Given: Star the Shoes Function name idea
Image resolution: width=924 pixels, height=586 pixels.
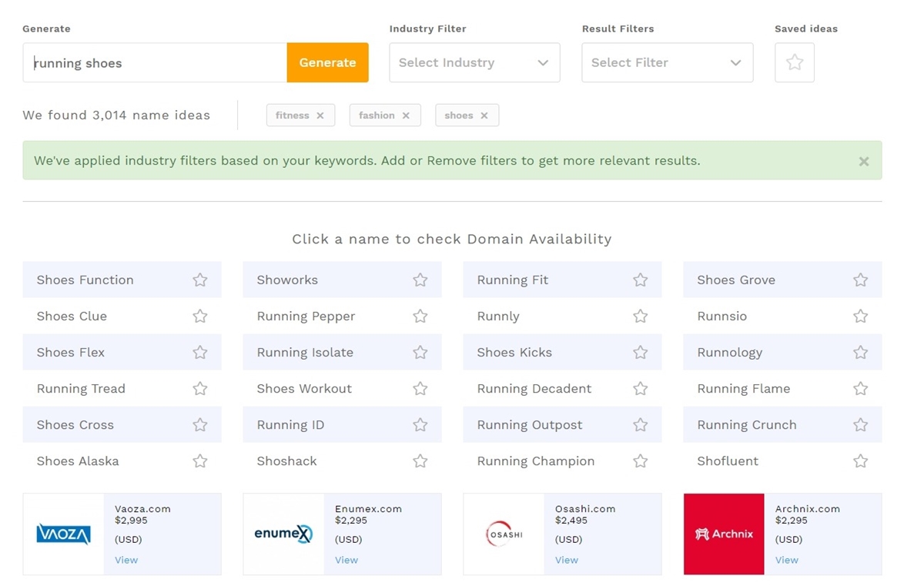Looking at the screenshot, I should 200,280.
